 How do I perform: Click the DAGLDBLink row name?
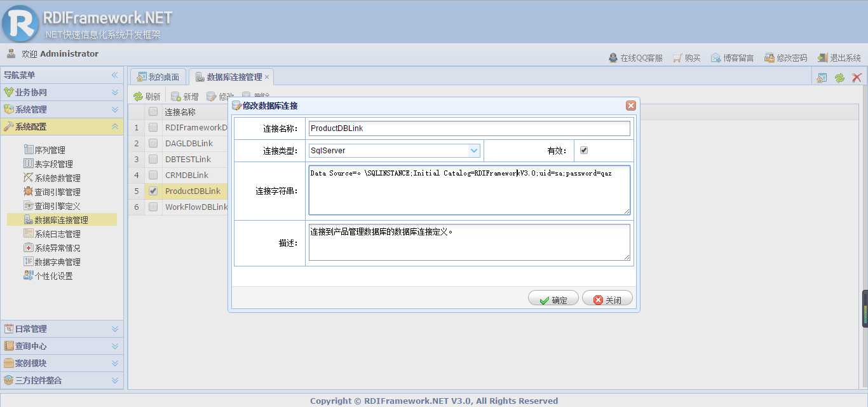pyautogui.click(x=189, y=143)
